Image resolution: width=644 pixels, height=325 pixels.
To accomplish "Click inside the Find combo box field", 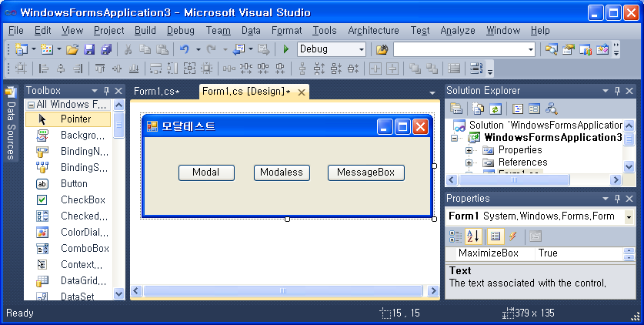I will click(459, 50).
